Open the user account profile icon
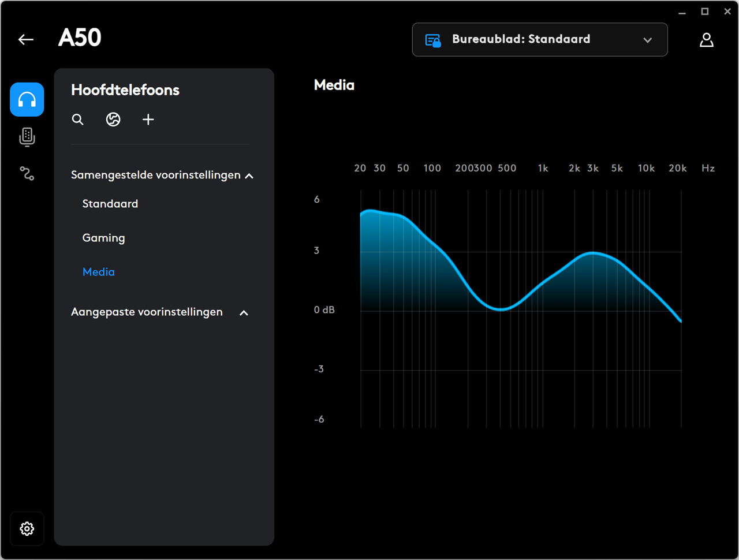 coord(707,40)
